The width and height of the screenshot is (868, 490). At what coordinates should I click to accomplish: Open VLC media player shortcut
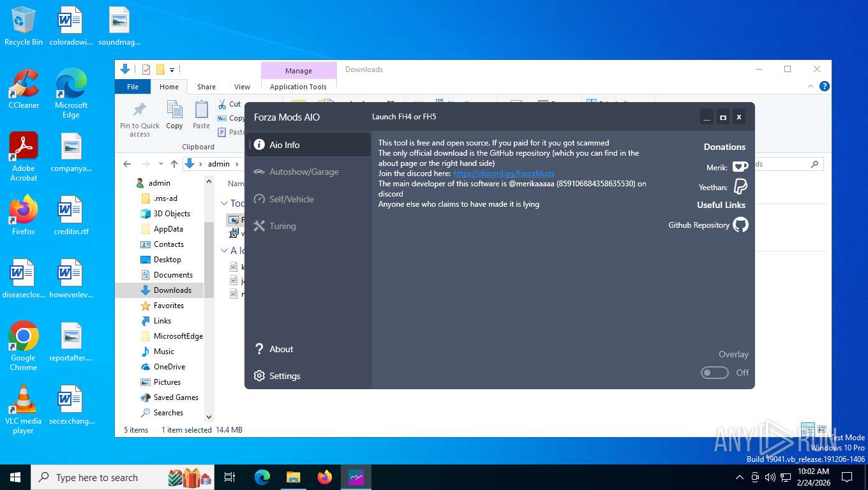24,410
